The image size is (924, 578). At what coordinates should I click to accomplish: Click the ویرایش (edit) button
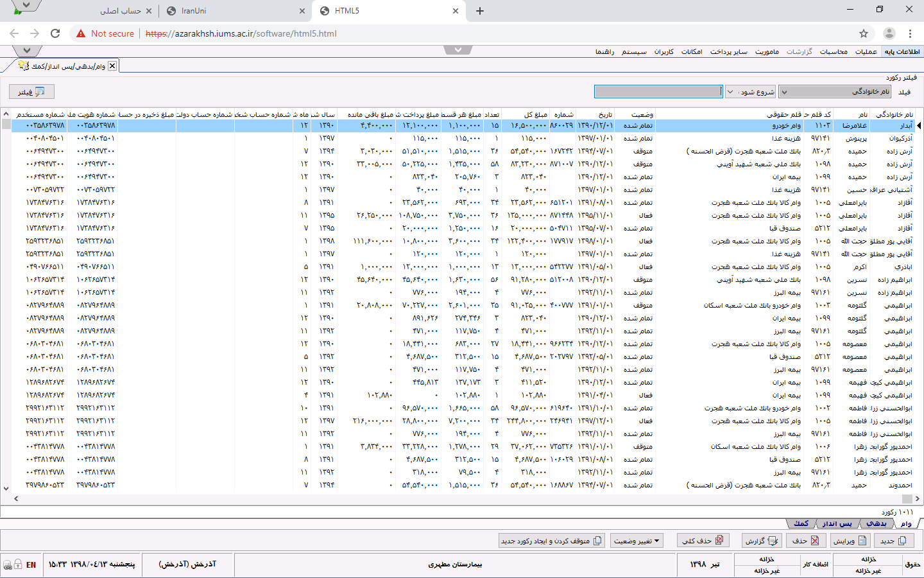[850, 541]
